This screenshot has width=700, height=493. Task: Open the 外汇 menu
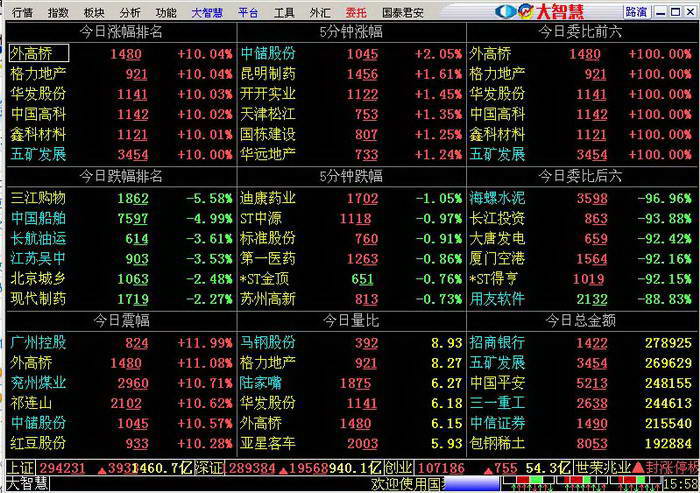click(x=320, y=13)
